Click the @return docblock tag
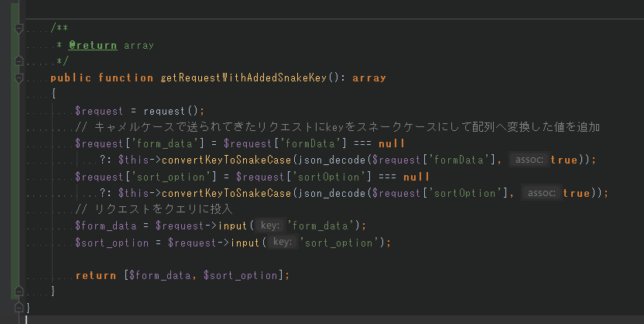 point(93,46)
